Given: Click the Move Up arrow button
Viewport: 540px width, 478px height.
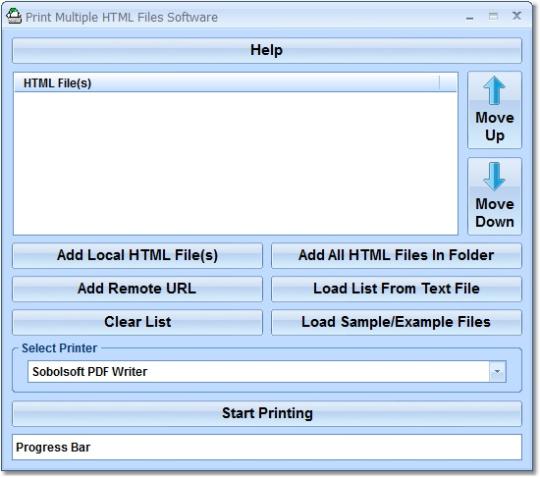Looking at the screenshot, I should (x=495, y=110).
